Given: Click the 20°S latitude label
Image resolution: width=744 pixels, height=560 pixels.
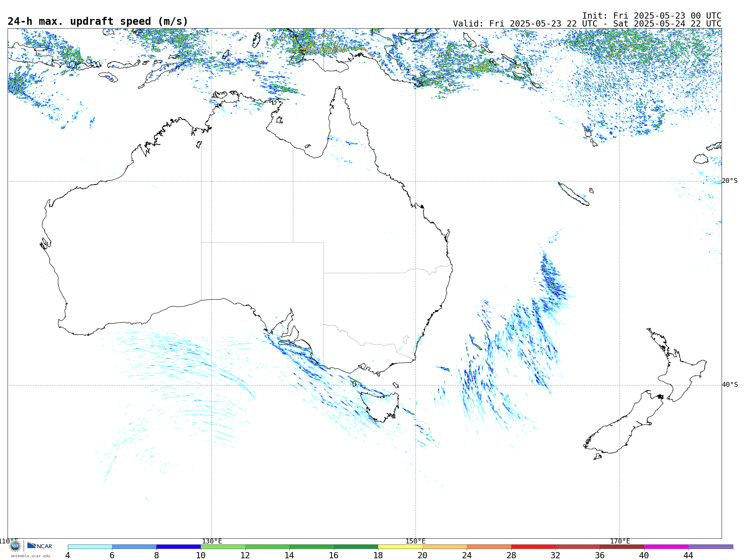Looking at the screenshot, I should [x=730, y=181].
